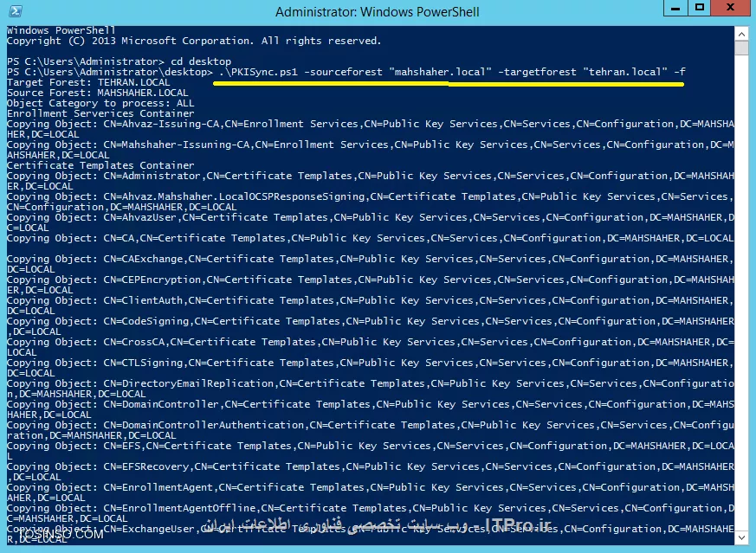The image size is (756, 553).
Task: Click the 'CN=CEPEncryption' copying line
Action: (371, 285)
